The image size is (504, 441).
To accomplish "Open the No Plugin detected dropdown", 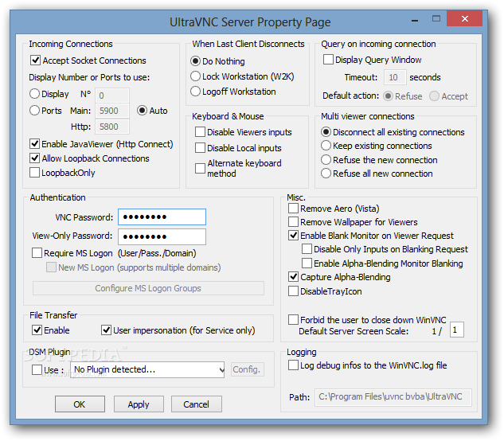I will pyautogui.click(x=147, y=369).
